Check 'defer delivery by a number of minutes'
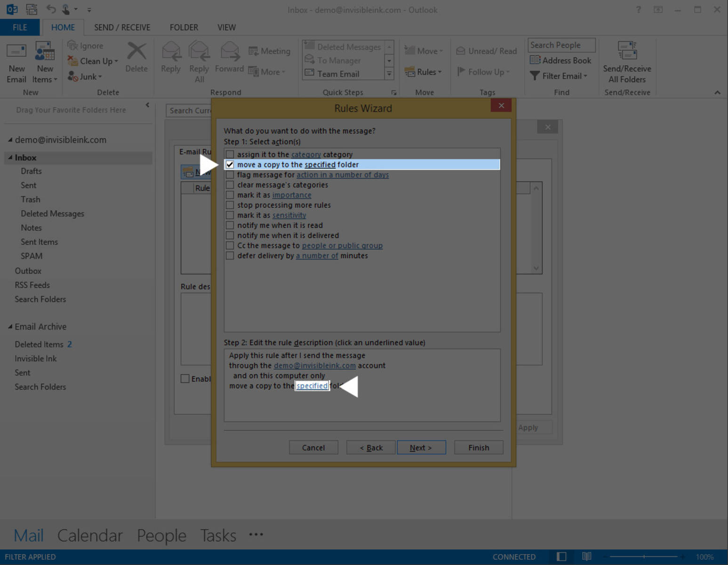Image resolution: width=728 pixels, height=565 pixels. (x=230, y=256)
